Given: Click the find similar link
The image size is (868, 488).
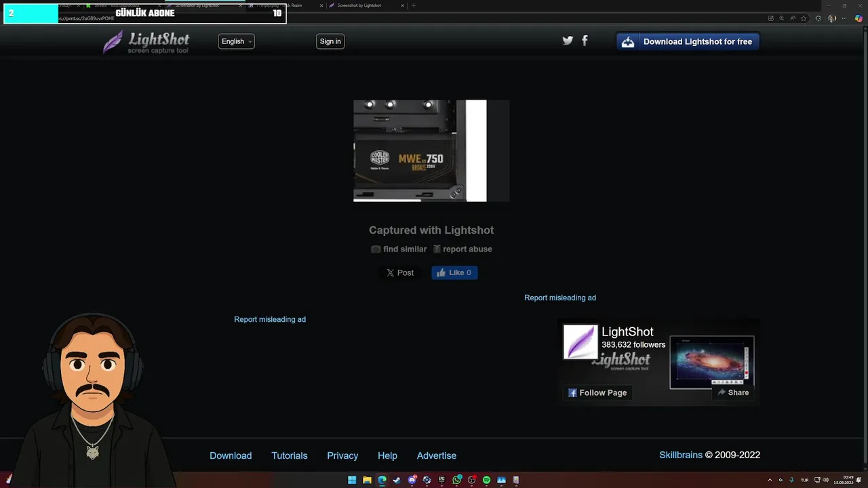Looking at the screenshot, I should (399, 249).
